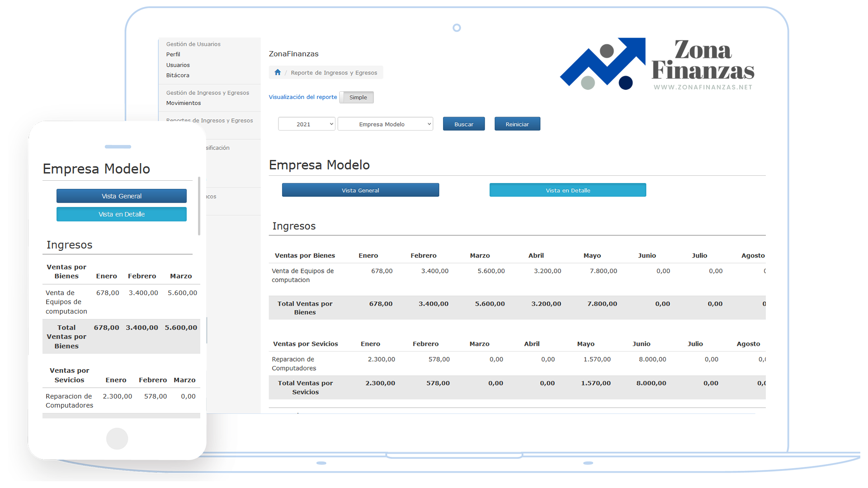Screen dimensions: 868x488
Task: Open Movimientos in the sidebar
Action: [183, 103]
